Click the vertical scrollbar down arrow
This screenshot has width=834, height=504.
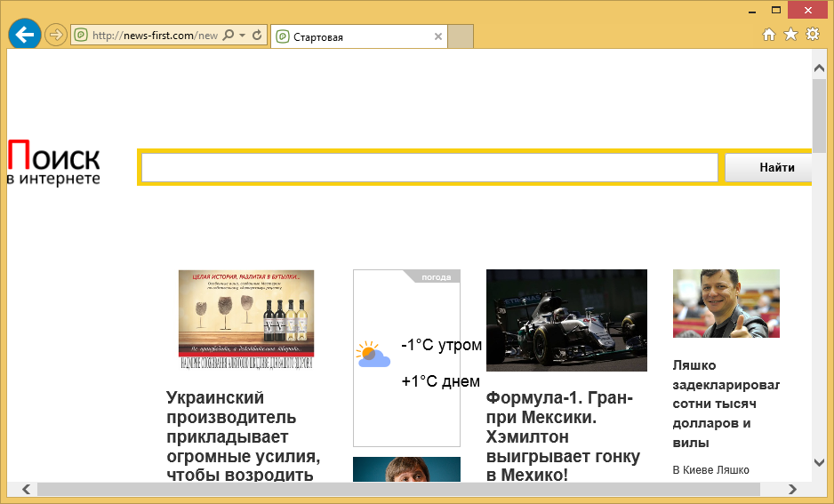click(x=819, y=462)
